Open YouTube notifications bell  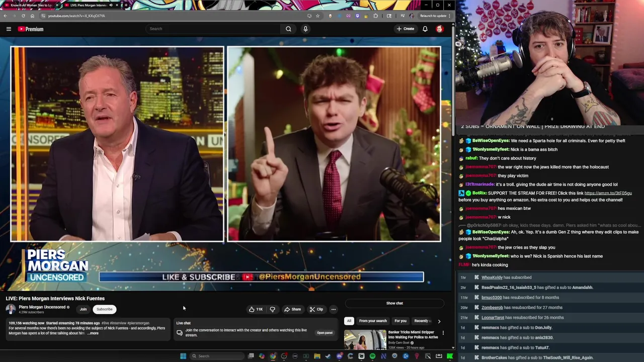pyautogui.click(x=425, y=29)
